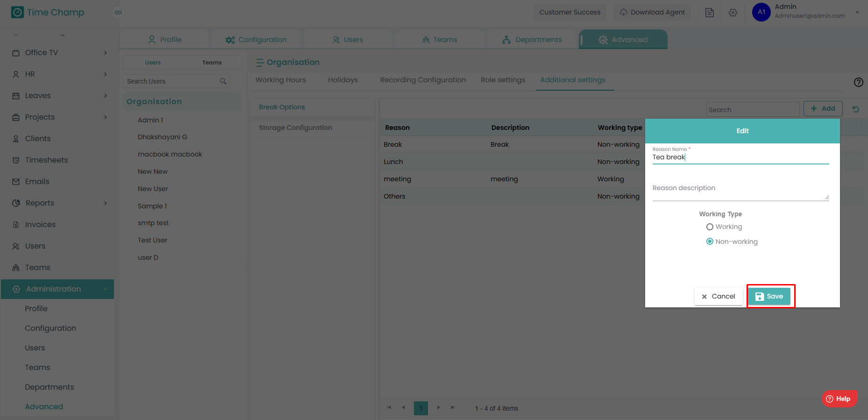
Task: Click the Time Champ logo
Action: coord(48,12)
